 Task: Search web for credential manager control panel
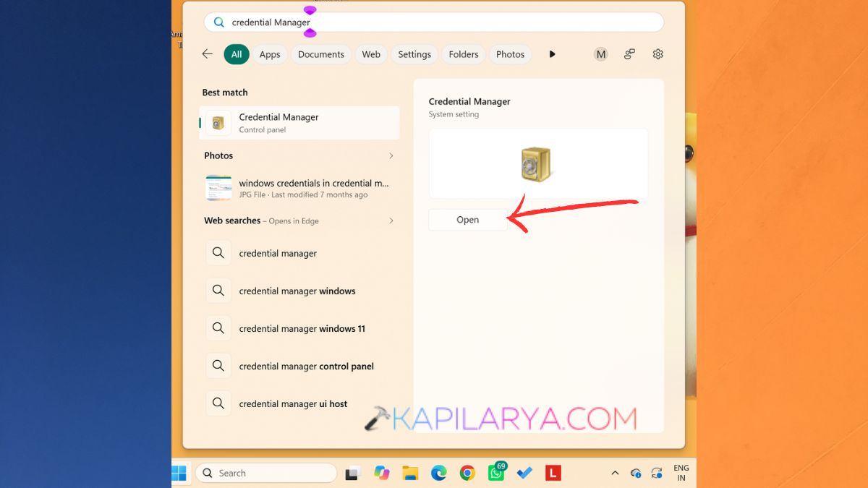299,367
